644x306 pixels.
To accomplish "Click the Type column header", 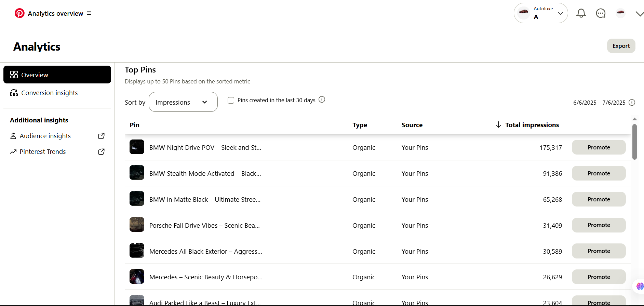I will (360, 125).
